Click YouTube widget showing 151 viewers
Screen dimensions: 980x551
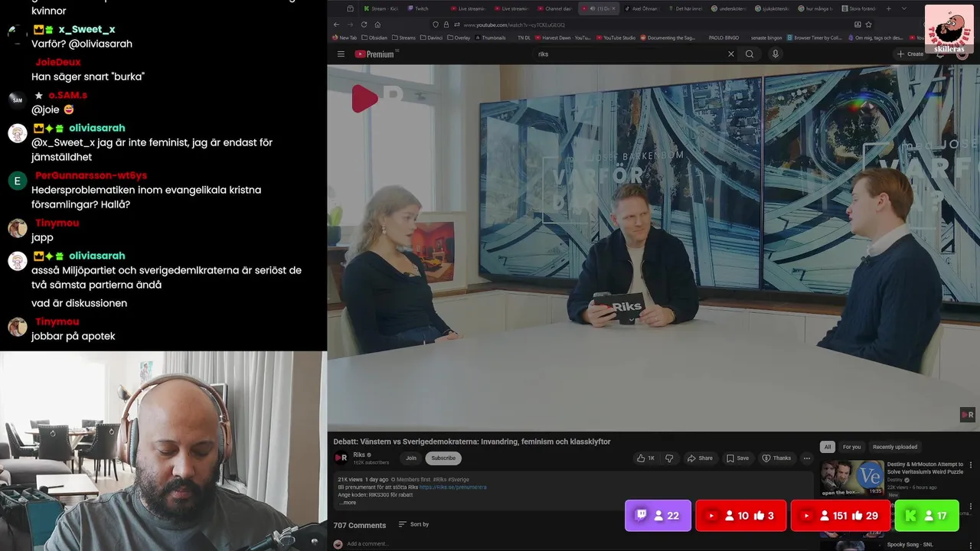839,516
